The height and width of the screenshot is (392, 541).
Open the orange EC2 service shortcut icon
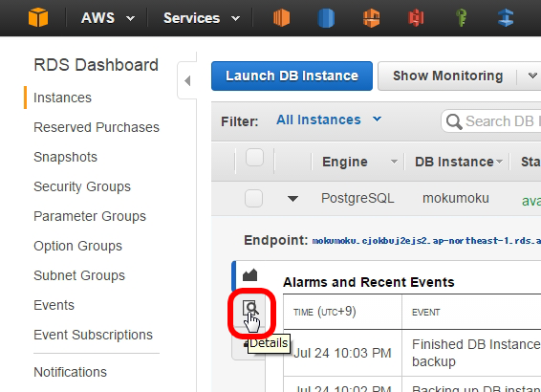click(282, 17)
